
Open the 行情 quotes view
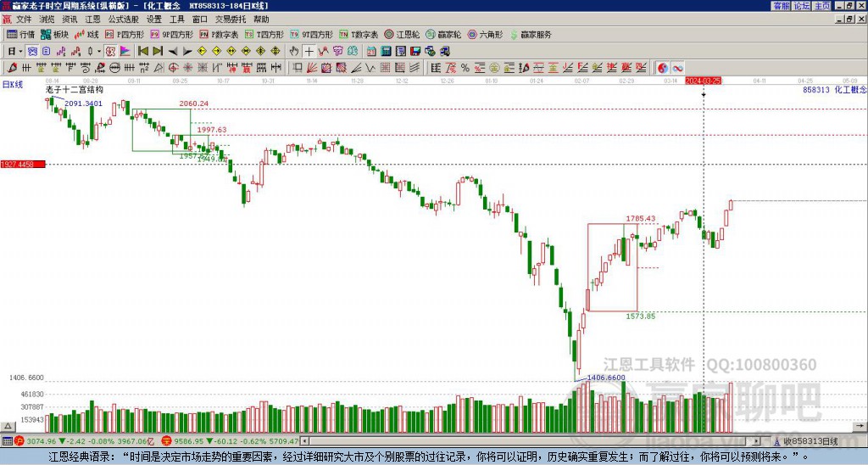click(21, 34)
